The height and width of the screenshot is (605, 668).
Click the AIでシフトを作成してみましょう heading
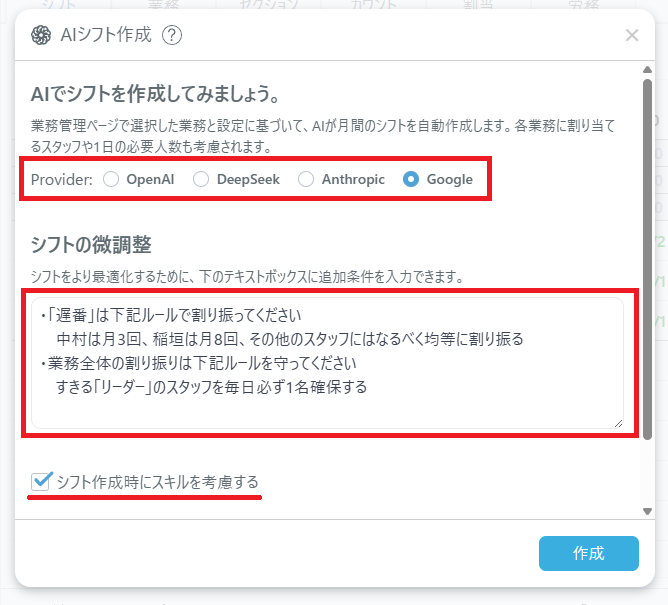tap(155, 94)
